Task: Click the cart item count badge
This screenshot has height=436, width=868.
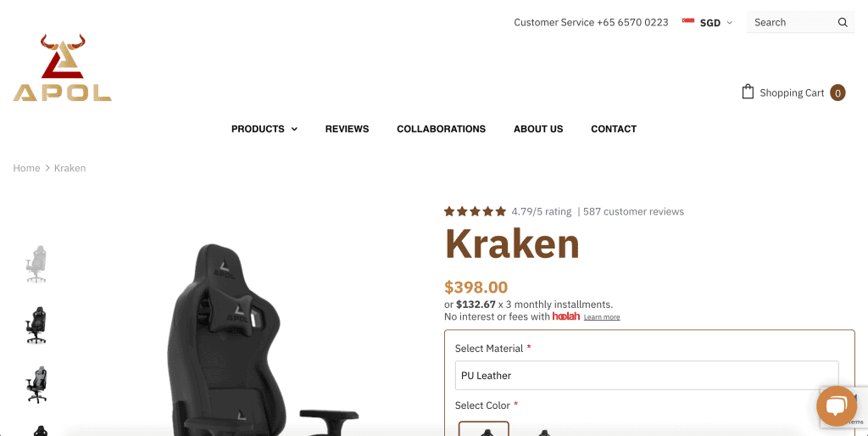Action: 837,93
